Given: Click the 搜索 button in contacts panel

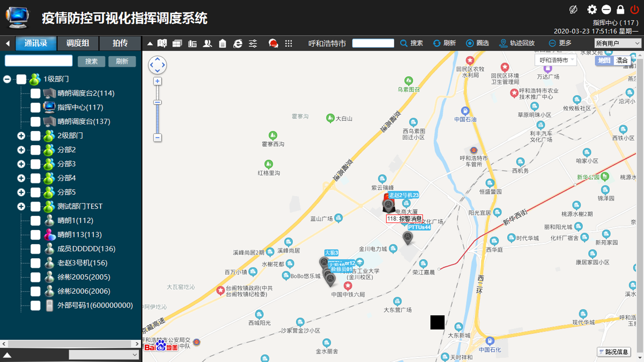Looking at the screenshot, I should [91, 61].
